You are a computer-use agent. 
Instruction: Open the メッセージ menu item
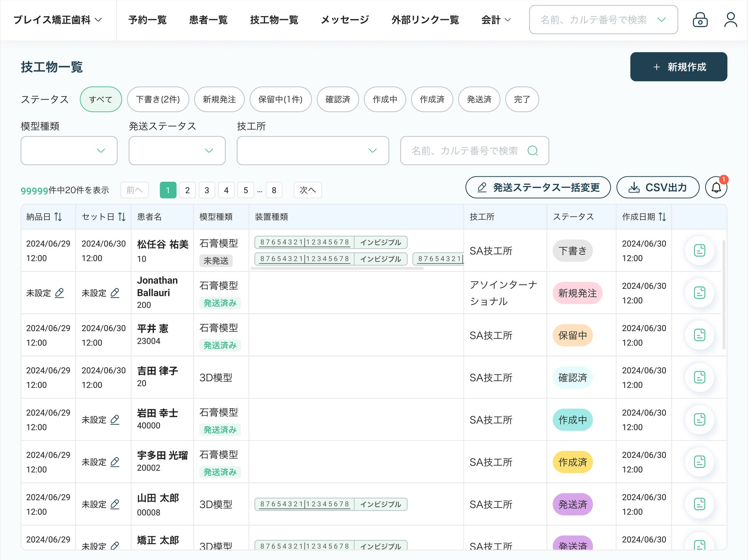(344, 20)
